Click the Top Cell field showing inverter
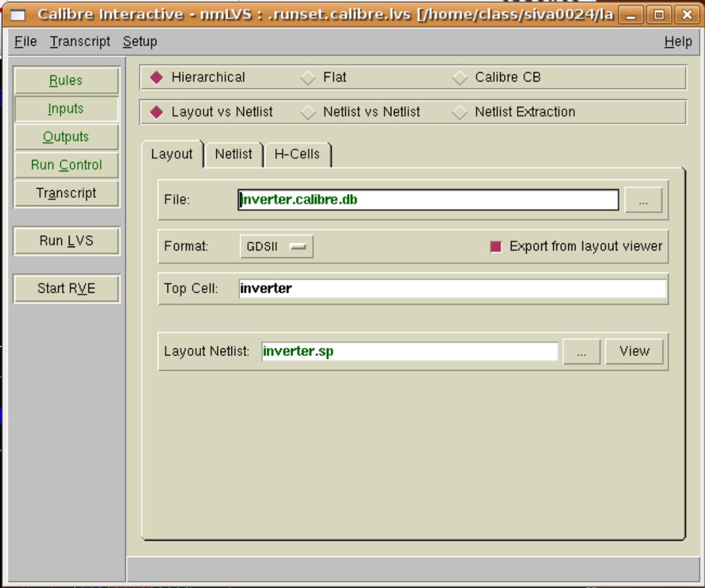 452,288
